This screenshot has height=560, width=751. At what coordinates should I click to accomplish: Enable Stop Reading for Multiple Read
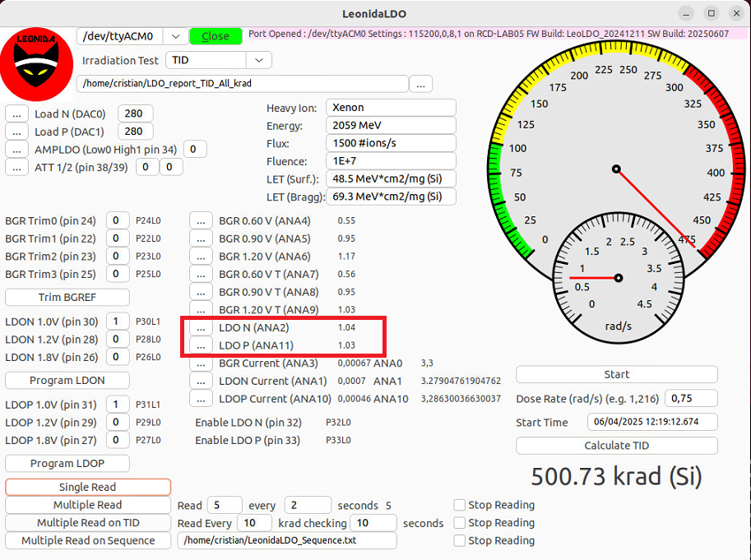[459, 505]
